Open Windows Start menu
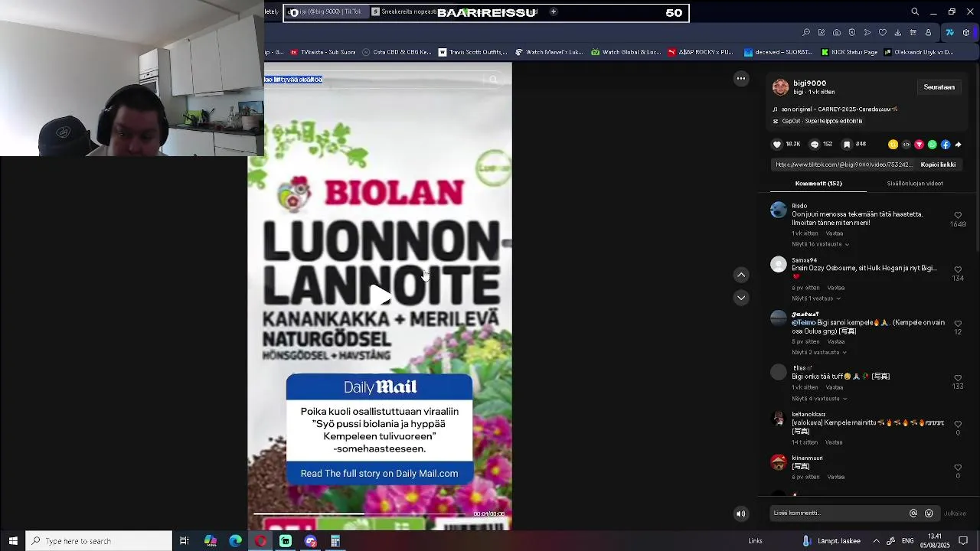The width and height of the screenshot is (980, 551). coord(13,541)
